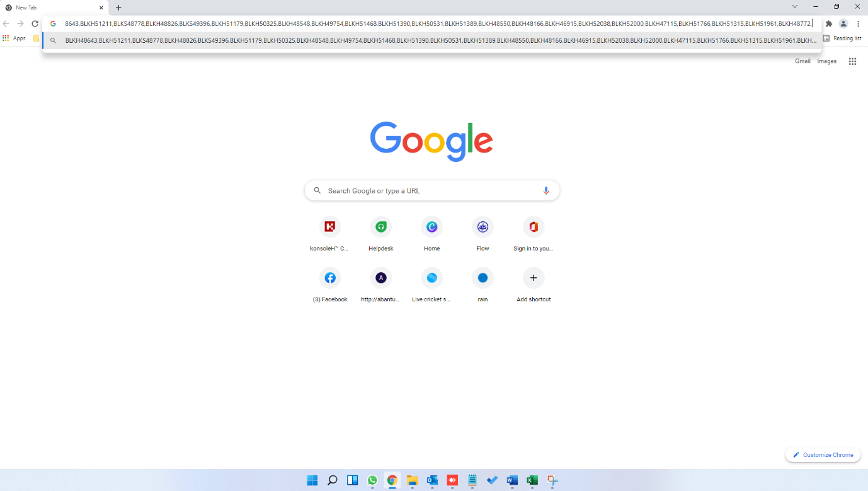The height and width of the screenshot is (491, 868).
Task: Open Microsoft To Do checkmark icon
Action: coord(492,480)
